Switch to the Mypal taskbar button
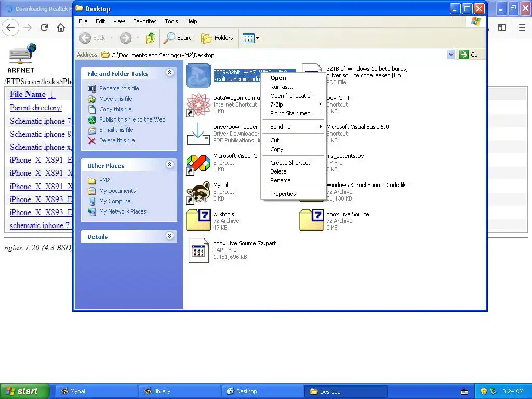 coord(96,392)
